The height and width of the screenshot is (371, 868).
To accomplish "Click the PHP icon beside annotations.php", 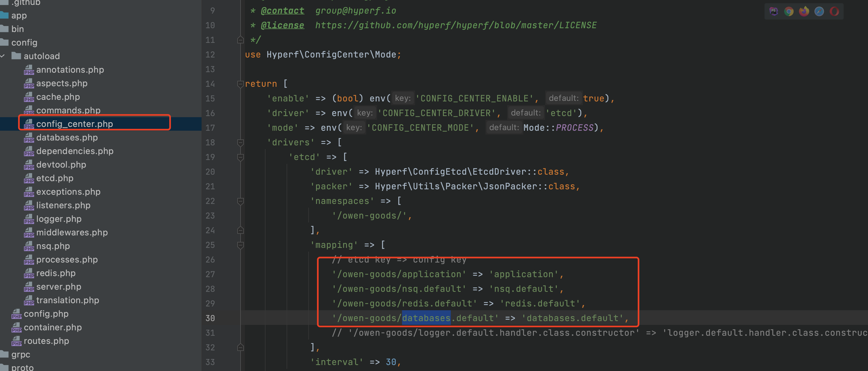I will (29, 70).
